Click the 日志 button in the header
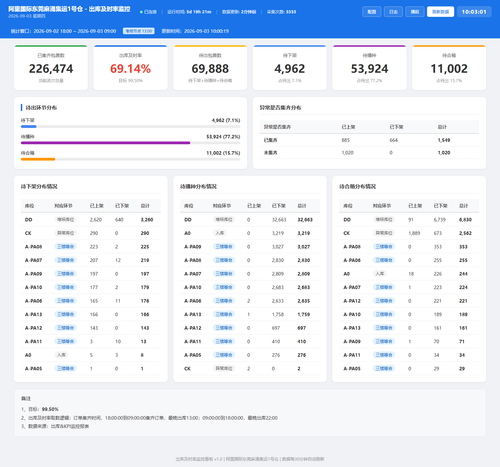The image size is (500, 467). [x=393, y=12]
